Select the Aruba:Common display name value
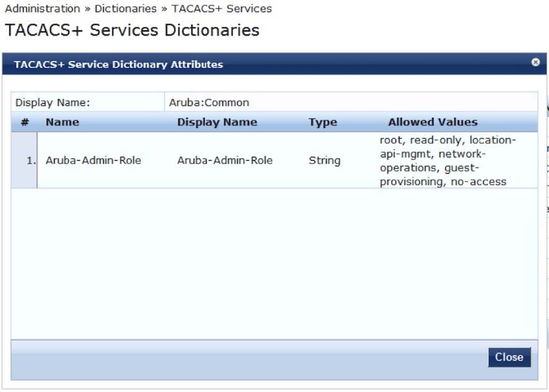Viewport: 549px width, 392px height. (209, 102)
